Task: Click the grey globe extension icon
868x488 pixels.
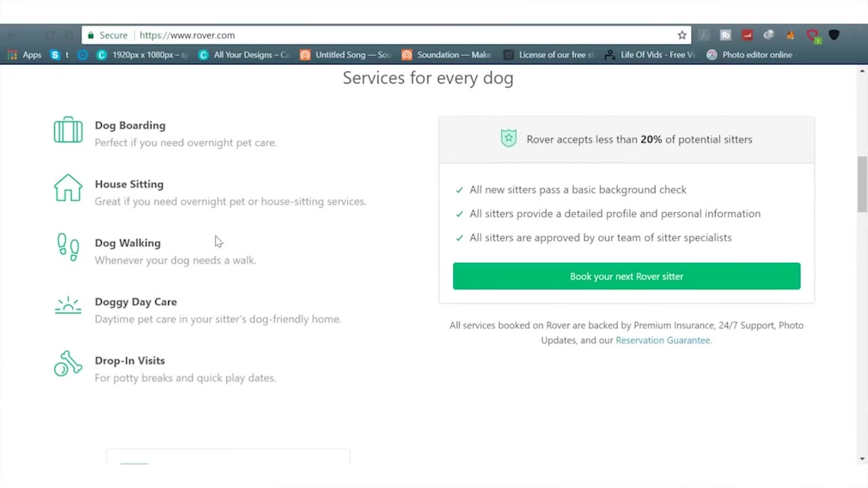Action: click(769, 35)
